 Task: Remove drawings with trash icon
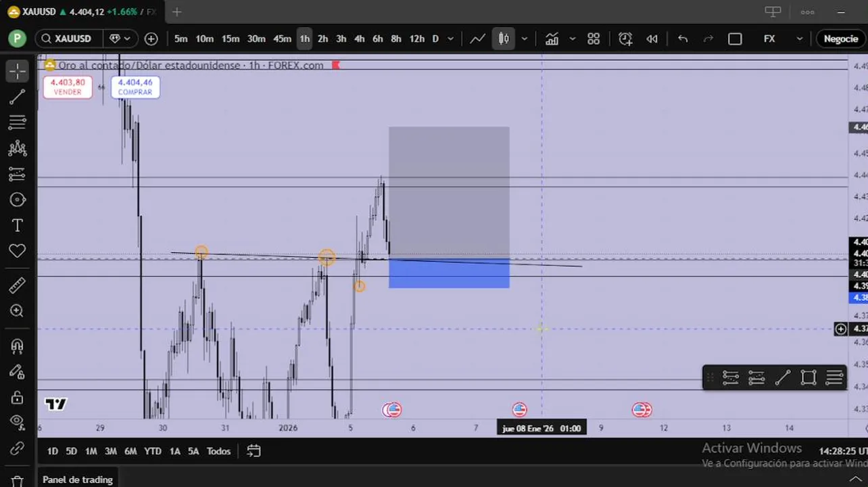click(17, 481)
